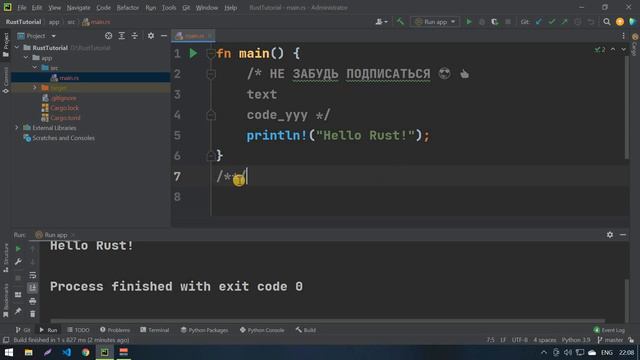This screenshot has width=640, height=360.
Task: Click the pin tab icon in Run panel
Action: pos(18,311)
